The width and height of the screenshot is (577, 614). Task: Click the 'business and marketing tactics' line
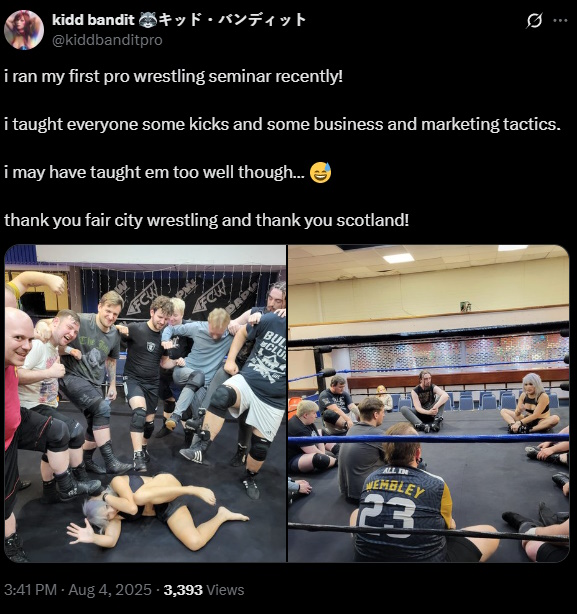[283, 124]
